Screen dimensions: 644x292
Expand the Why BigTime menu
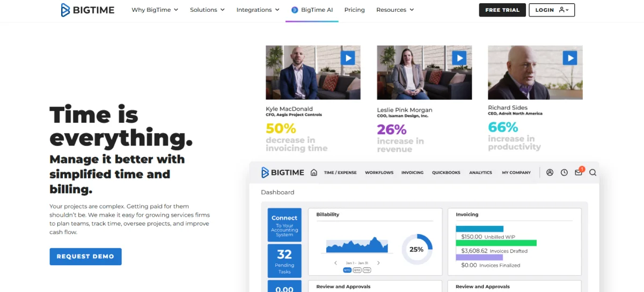click(155, 10)
